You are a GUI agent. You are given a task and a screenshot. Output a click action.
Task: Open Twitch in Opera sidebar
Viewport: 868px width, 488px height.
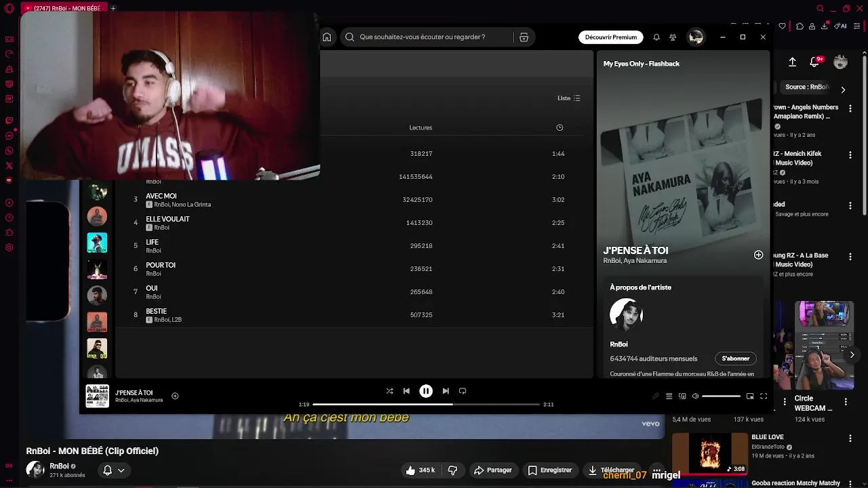9,121
